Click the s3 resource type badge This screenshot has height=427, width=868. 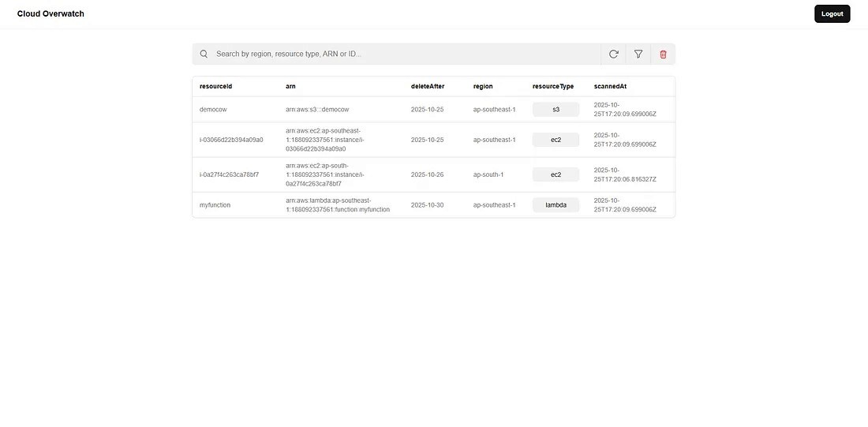coord(556,110)
